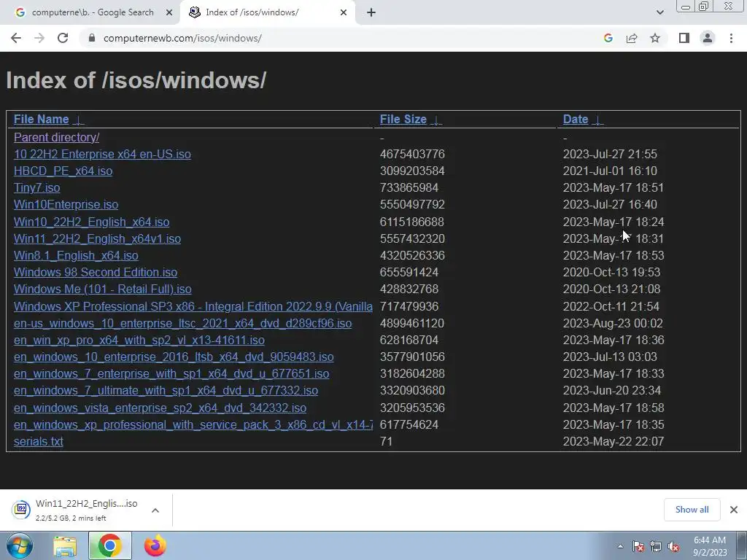Download Win8.1_English_x64.iso
The image size is (747, 560).
76,255
